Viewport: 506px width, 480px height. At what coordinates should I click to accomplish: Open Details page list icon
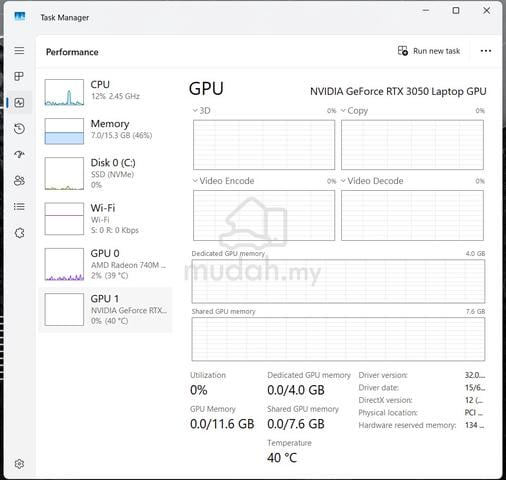tap(19, 207)
